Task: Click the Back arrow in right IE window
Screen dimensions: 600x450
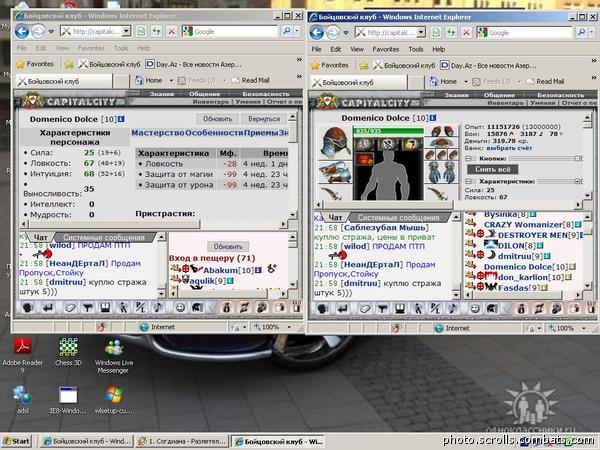Action: click(x=317, y=33)
